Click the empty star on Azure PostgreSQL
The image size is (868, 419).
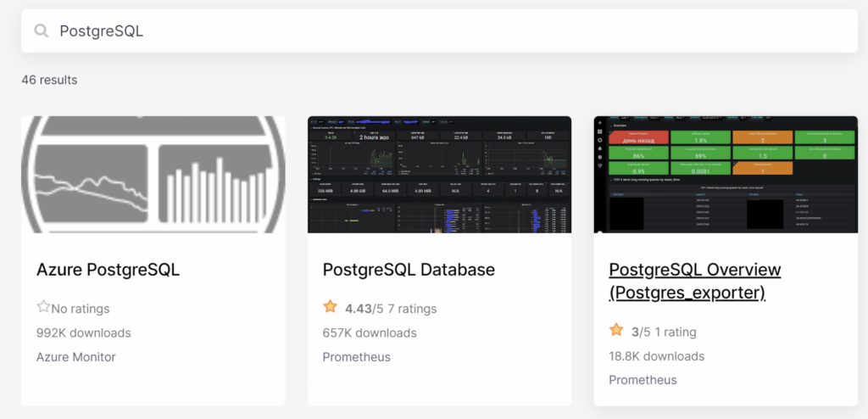point(43,308)
